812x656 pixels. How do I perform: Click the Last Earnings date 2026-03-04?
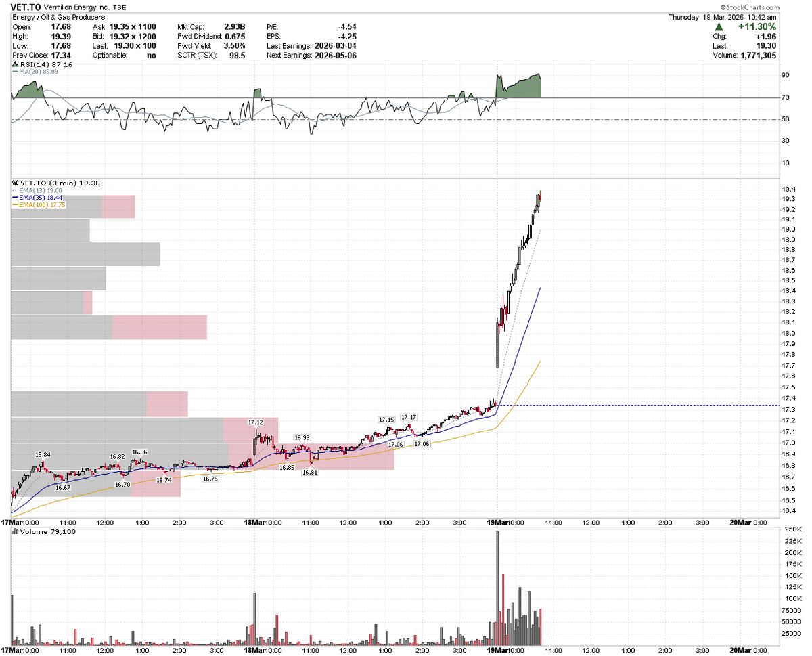[x=336, y=45]
